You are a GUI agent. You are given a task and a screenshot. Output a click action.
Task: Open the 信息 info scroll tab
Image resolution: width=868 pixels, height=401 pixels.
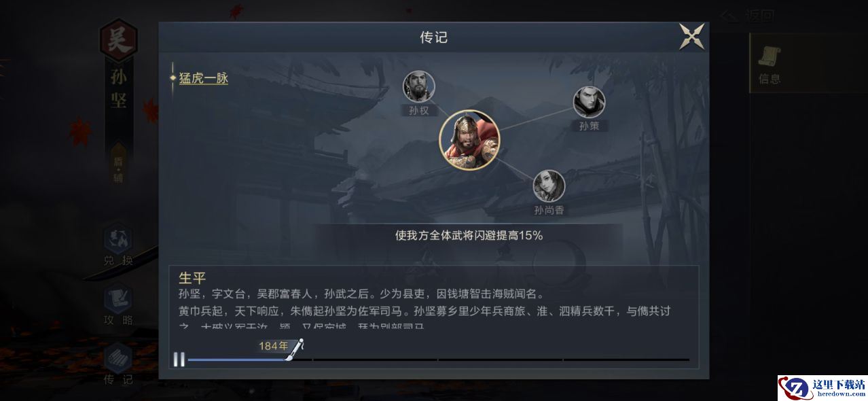pyautogui.click(x=770, y=64)
